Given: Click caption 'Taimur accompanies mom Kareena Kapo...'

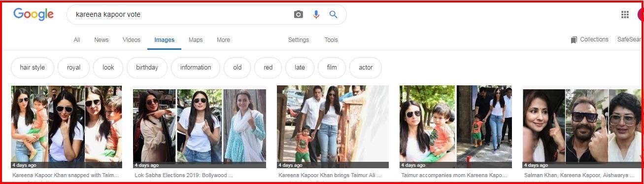Looking at the screenshot, I should [454, 175].
